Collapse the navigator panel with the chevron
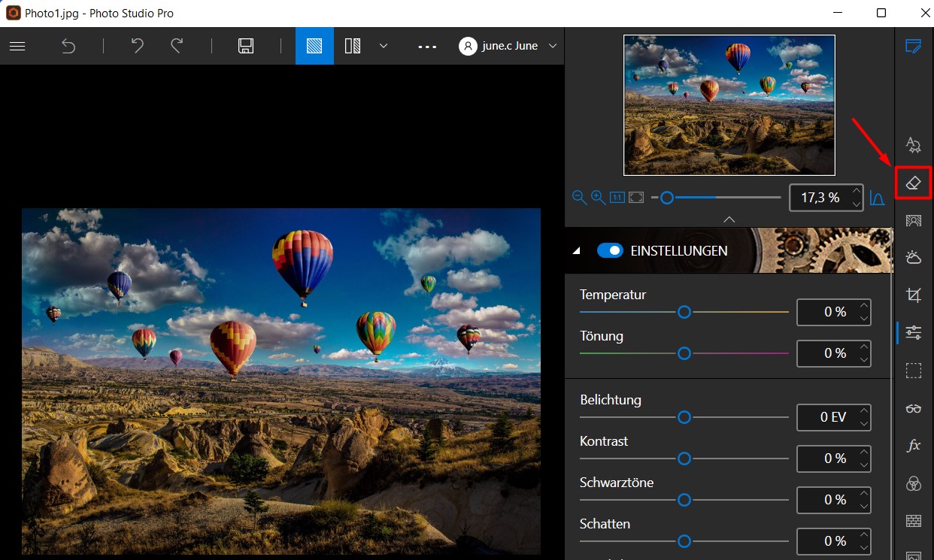Screen dimensions: 934x560 pos(729,219)
